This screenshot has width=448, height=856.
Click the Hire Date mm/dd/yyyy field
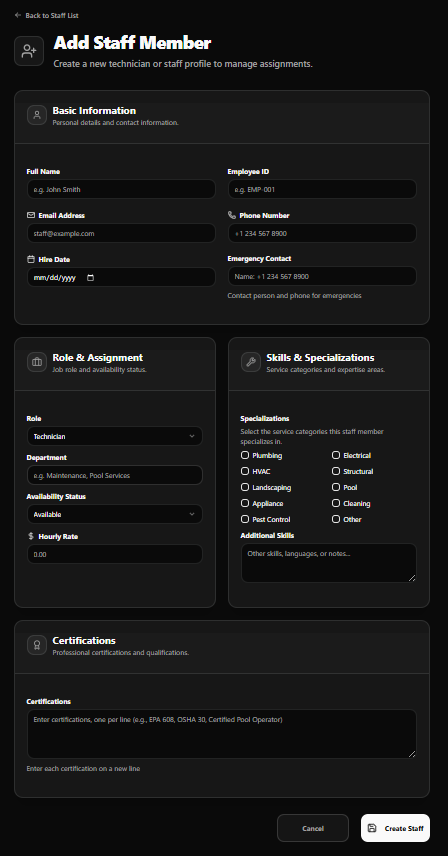coord(121,277)
